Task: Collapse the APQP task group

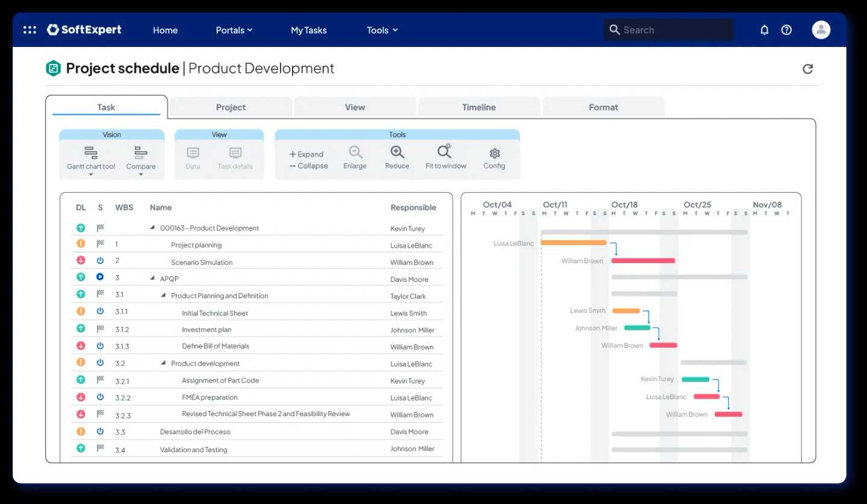Action: (153, 278)
